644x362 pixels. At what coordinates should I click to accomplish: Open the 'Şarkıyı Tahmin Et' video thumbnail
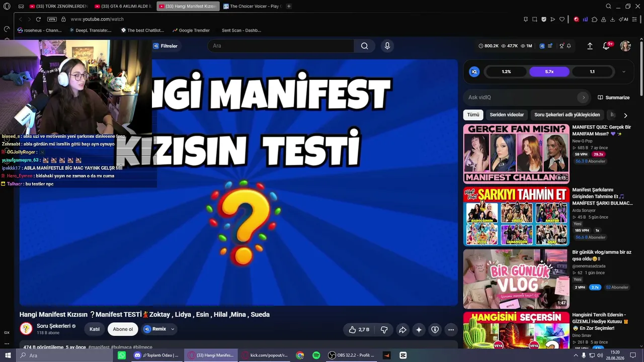(516, 216)
